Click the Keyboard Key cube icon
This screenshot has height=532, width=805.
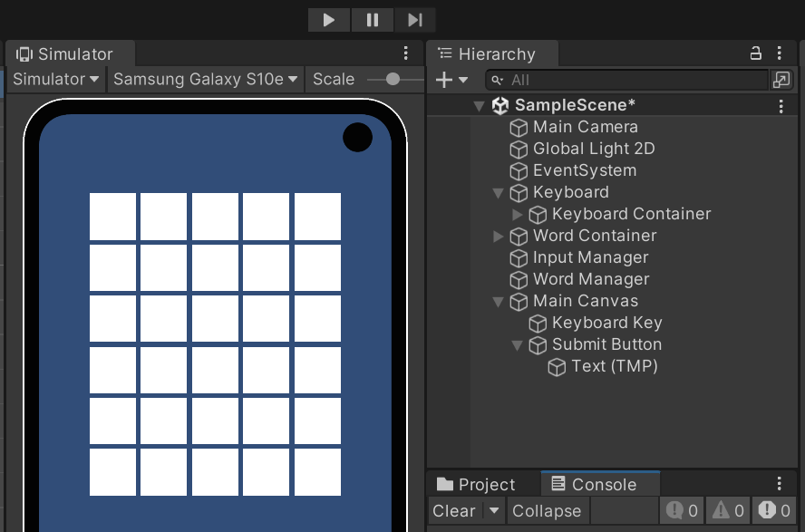538,324
